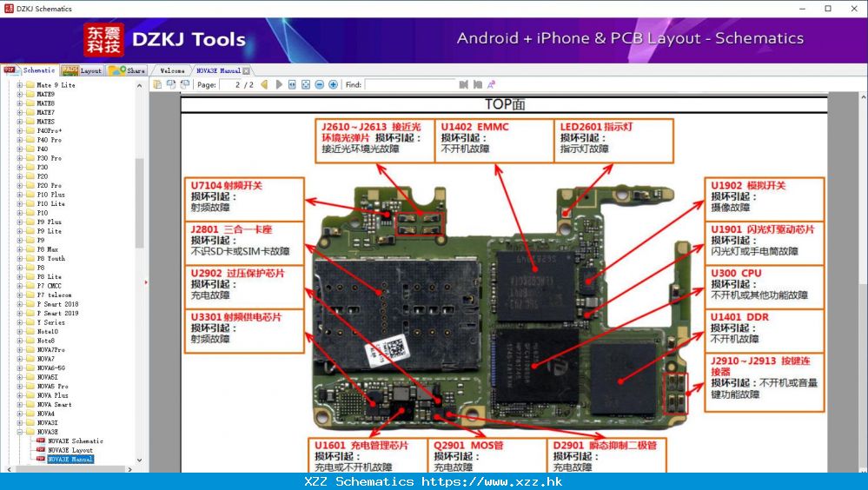Expand the P20 Pro folder

click(x=19, y=185)
